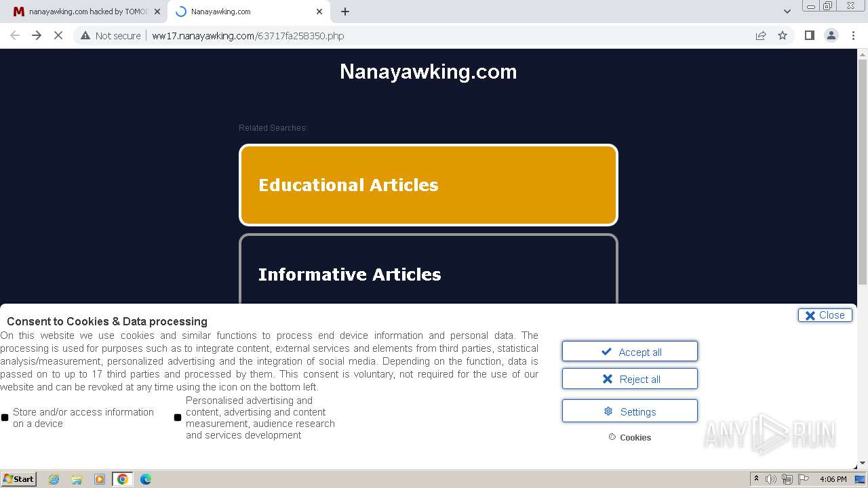Open the network tray icon
Viewport: 868px width, 488px height.
787,479
